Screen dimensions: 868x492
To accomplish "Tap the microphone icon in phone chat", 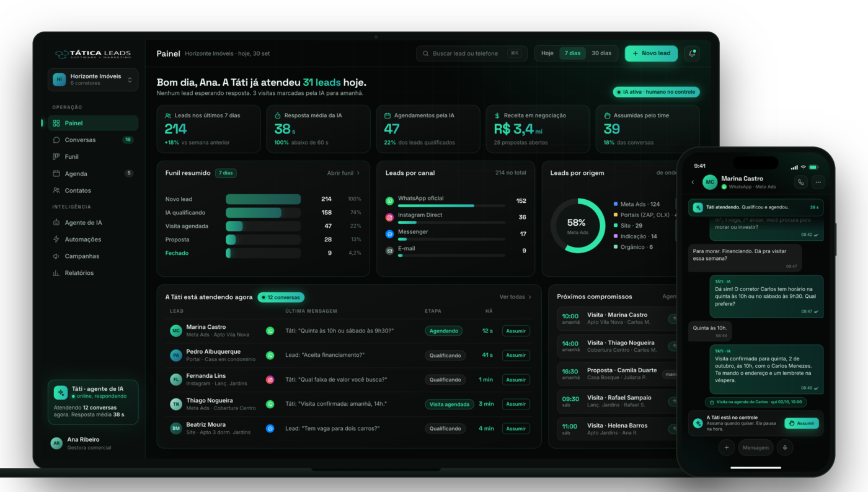I will [x=785, y=447].
